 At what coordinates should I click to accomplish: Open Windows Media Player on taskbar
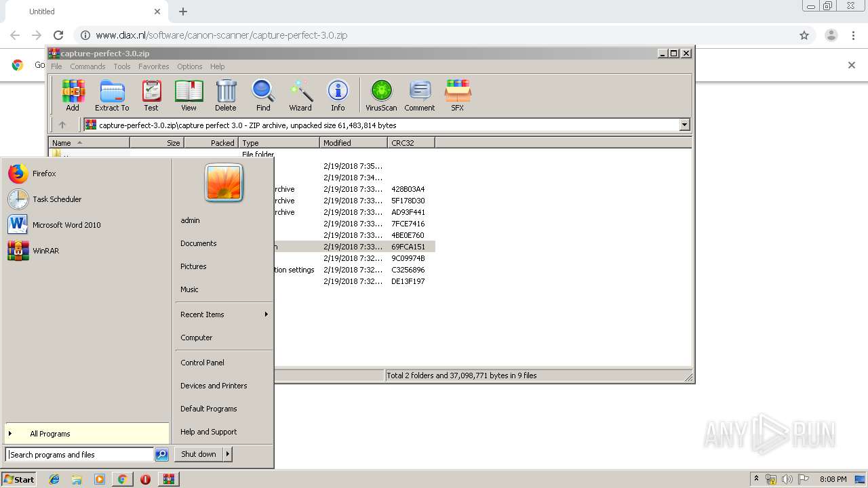click(100, 479)
